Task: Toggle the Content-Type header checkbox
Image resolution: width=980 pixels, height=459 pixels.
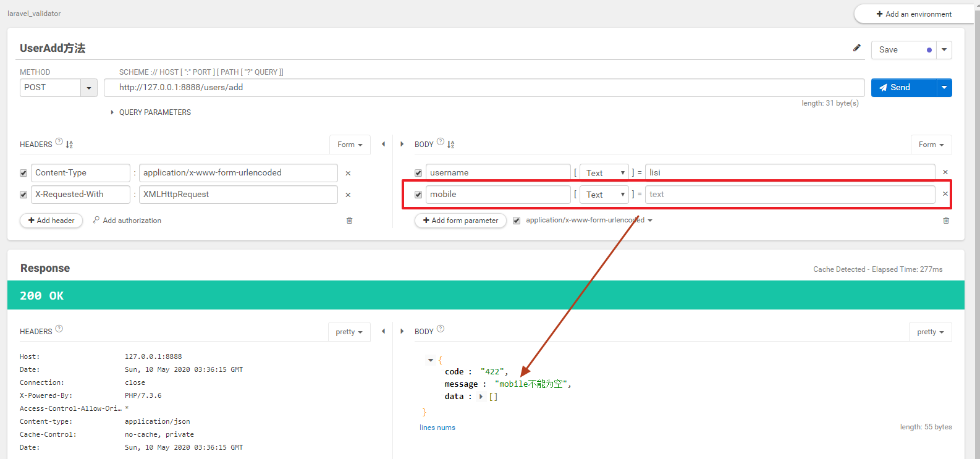Action: point(23,173)
